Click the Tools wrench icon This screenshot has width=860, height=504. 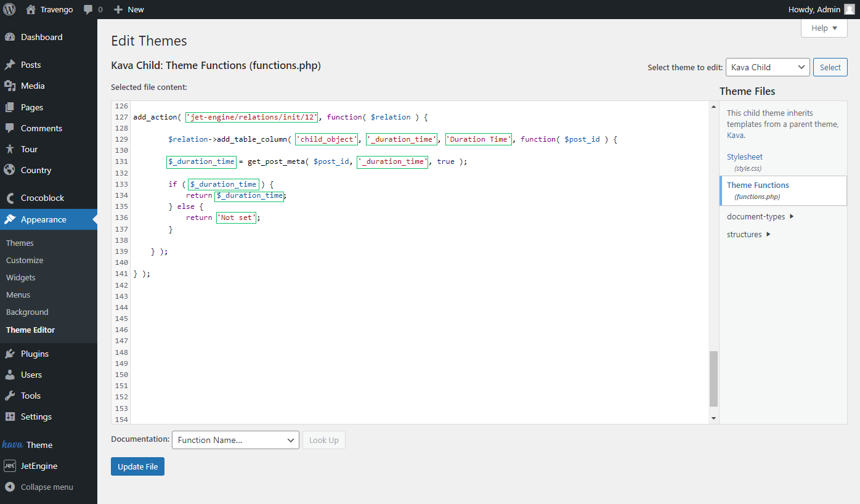coord(10,396)
